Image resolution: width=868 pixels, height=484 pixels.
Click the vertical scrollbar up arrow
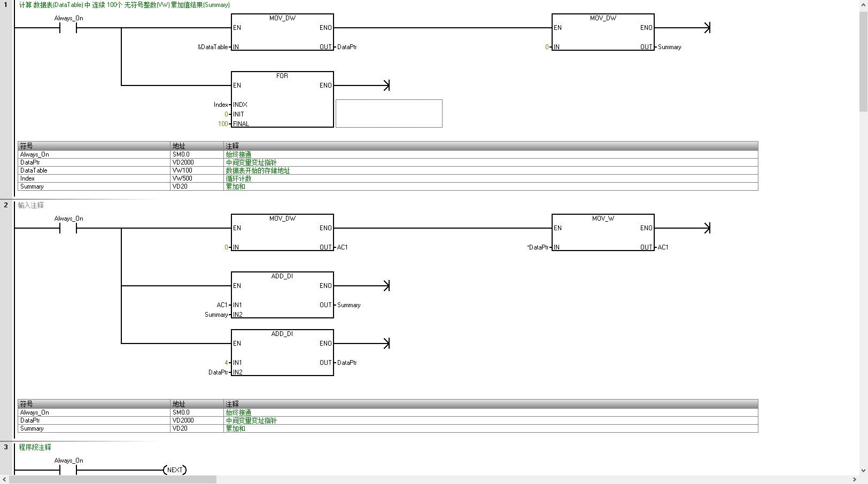click(x=863, y=5)
